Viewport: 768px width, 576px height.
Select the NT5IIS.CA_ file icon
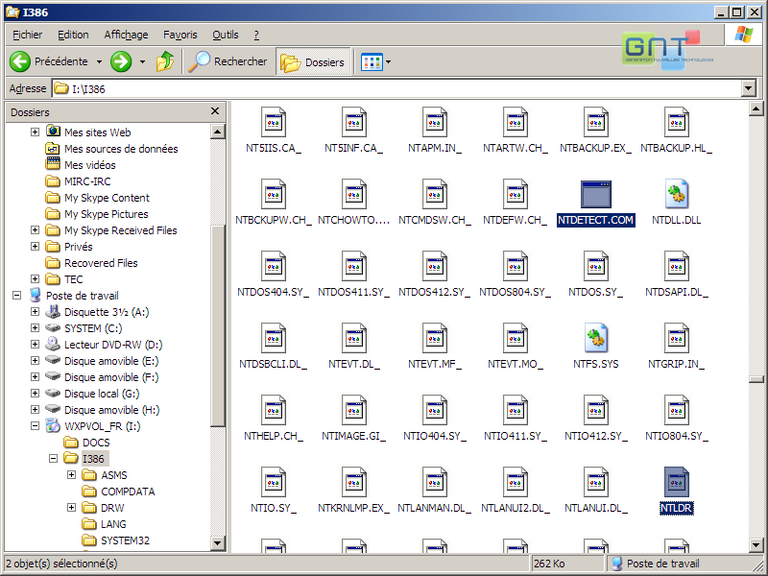point(273,122)
